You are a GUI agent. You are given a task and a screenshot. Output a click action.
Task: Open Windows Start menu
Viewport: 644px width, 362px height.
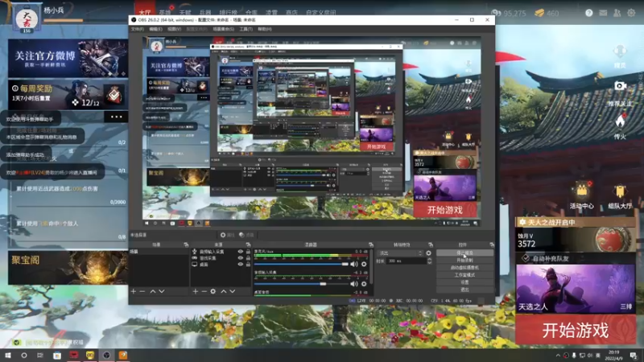click(x=8, y=355)
